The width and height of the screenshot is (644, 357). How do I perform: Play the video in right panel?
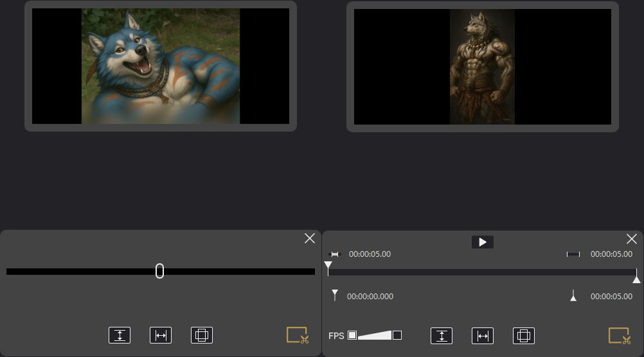483,242
